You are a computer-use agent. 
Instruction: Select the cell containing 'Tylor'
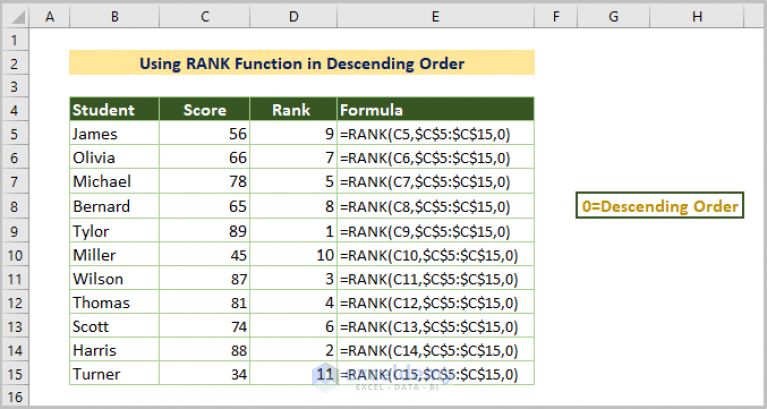114,230
